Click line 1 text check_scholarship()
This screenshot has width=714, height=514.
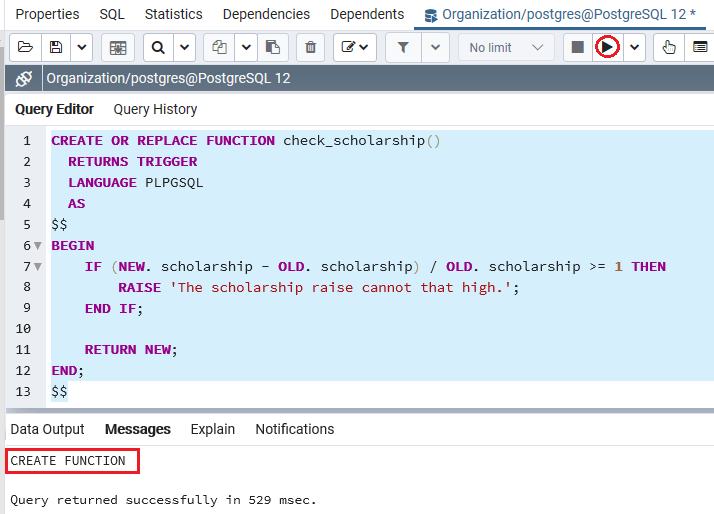click(x=362, y=141)
